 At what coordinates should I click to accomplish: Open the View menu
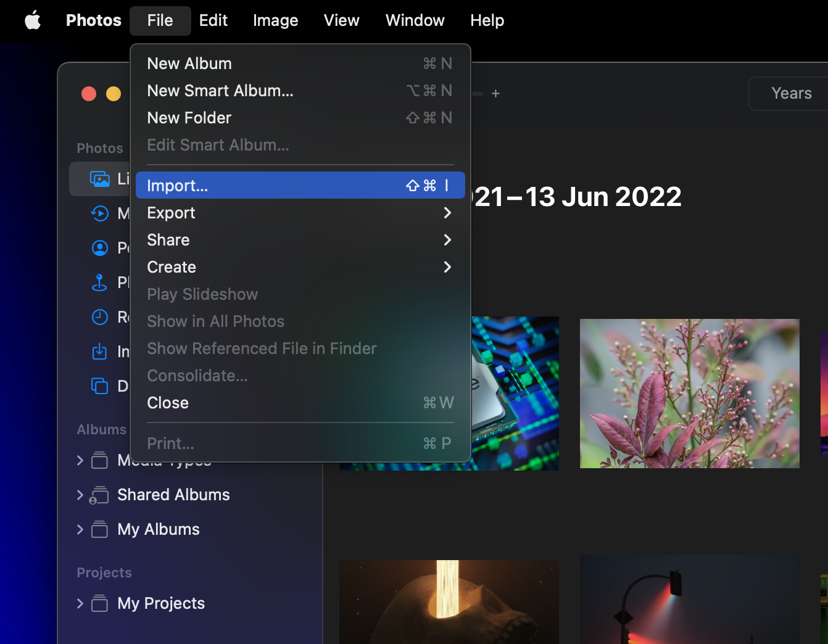tap(342, 20)
